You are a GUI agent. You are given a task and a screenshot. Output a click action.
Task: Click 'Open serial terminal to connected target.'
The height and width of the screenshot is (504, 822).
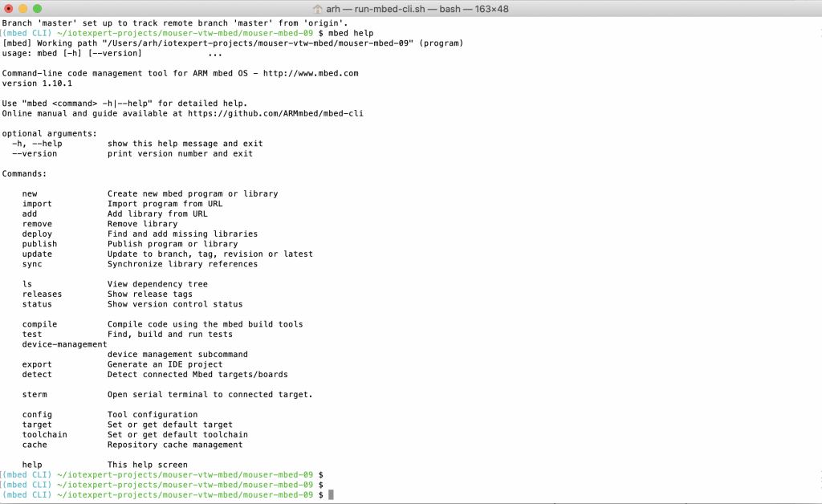(210, 395)
